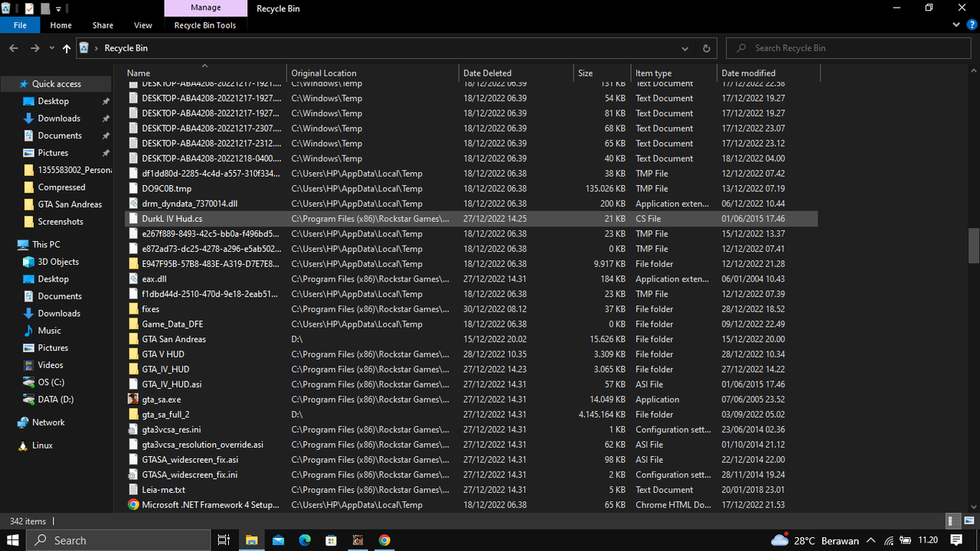Screen dimensions: 980x551
Task: Sort by the Size column header
Action: tap(602, 73)
